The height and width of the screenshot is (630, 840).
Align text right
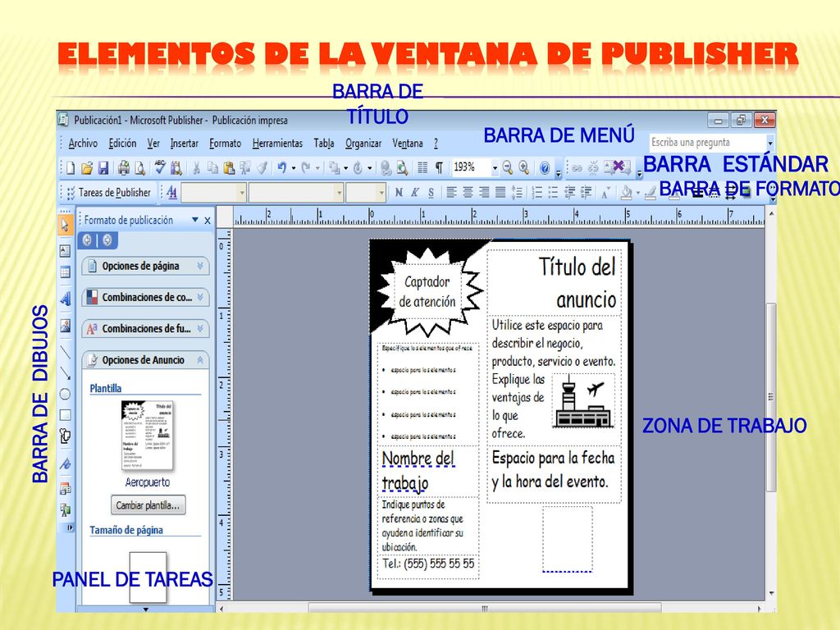(x=484, y=192)
